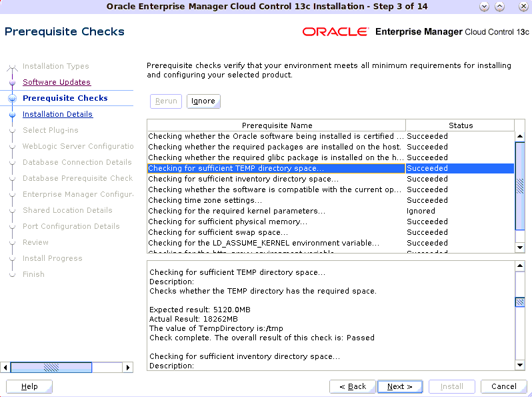Click the Database Connection Details step
532x397 pixels.
coord(77,162)
